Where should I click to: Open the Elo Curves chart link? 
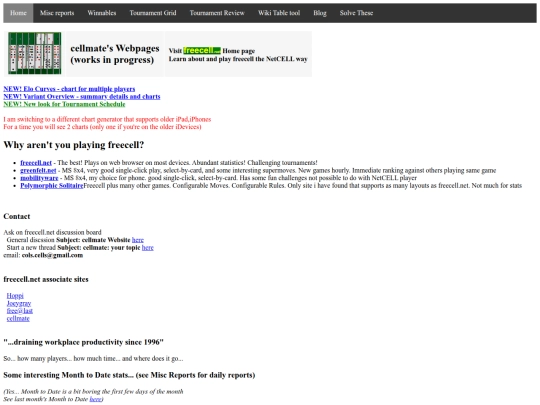[69, 89]
